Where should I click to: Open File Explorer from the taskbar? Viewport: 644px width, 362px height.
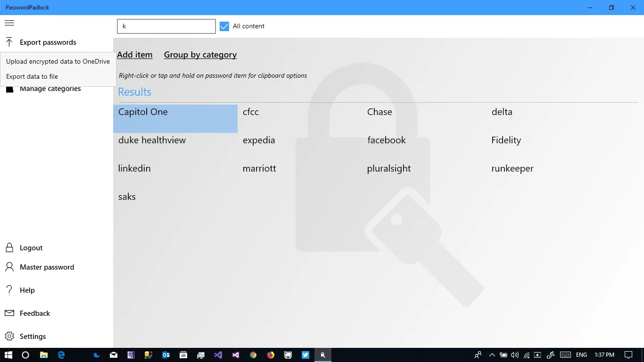[43, 355]
